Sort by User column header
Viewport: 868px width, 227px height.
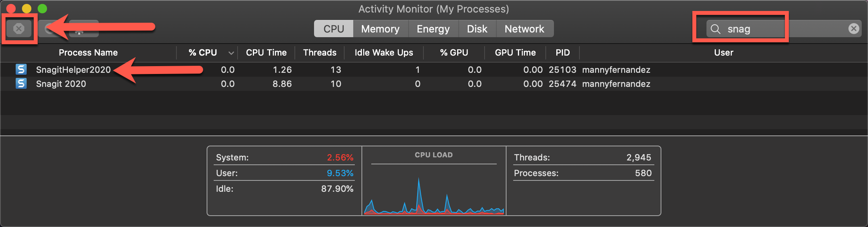tap(723, 53)
